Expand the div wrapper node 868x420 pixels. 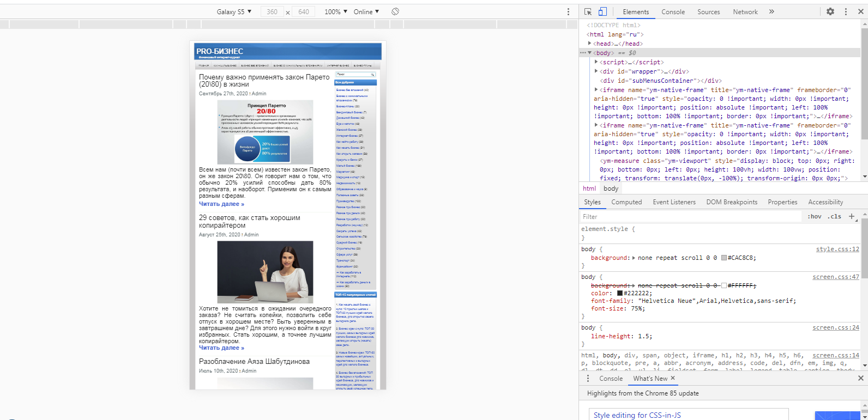tap(596, 71)
